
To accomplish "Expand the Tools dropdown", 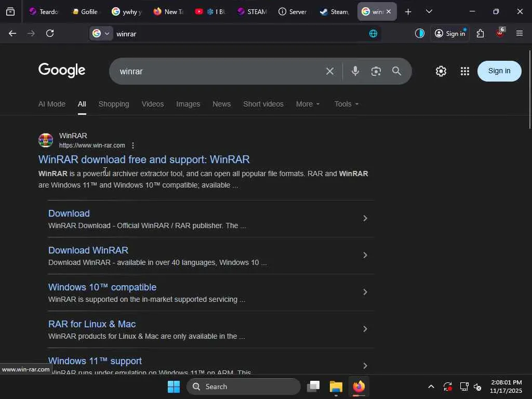I will click(x=347, y=104).
